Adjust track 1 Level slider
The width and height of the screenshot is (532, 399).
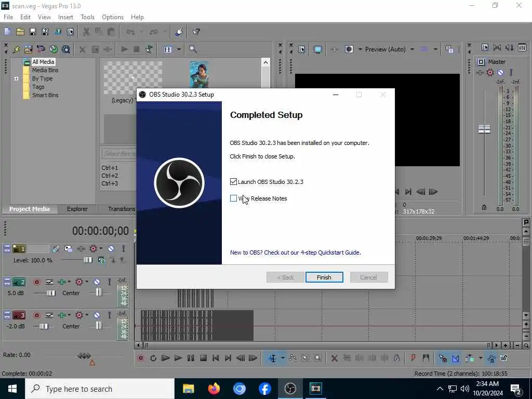[x=87, y=260]
